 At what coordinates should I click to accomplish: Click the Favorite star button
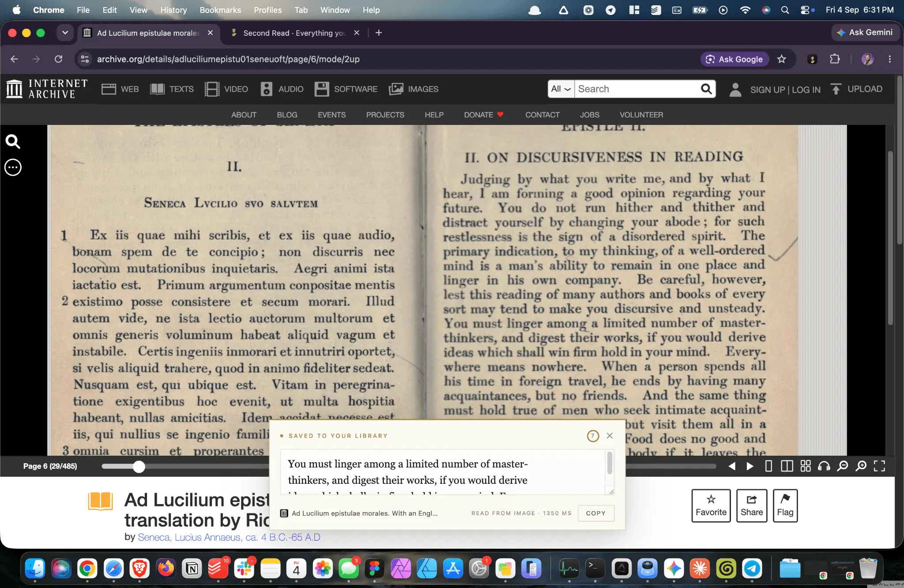[x=711, y=505]
